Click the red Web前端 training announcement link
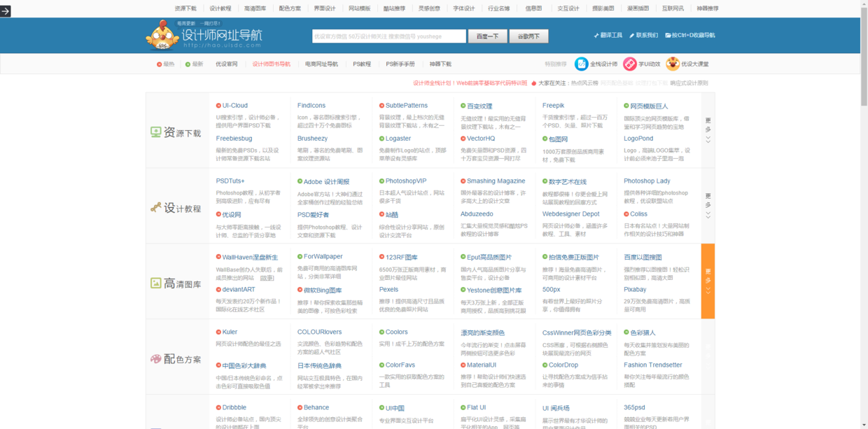Viewport: 868px width, 429px height. (x=470, y=83)
